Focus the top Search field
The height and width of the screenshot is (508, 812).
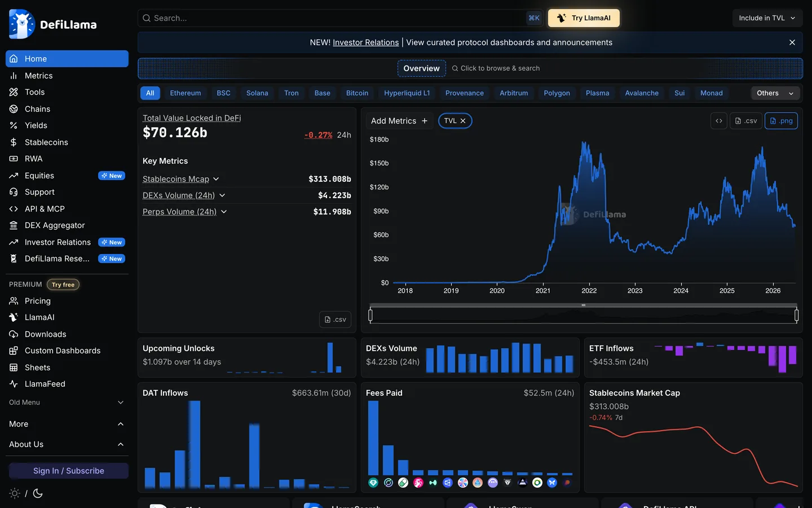click(341, 18)
